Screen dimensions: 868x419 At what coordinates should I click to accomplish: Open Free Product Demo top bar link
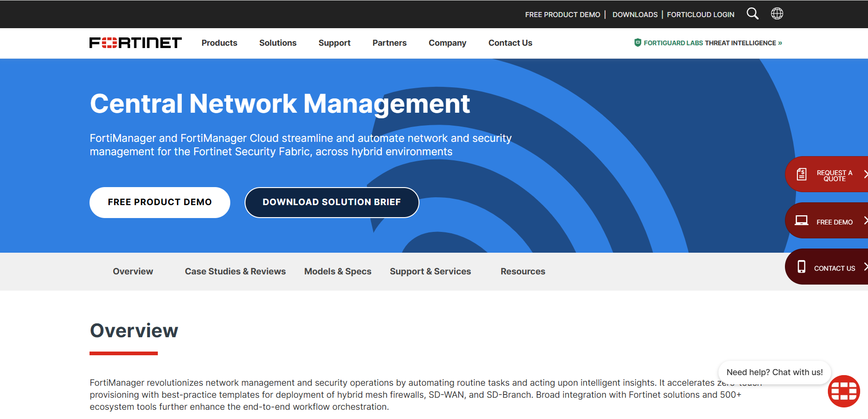pyautogui.click(x=563, y=15)
